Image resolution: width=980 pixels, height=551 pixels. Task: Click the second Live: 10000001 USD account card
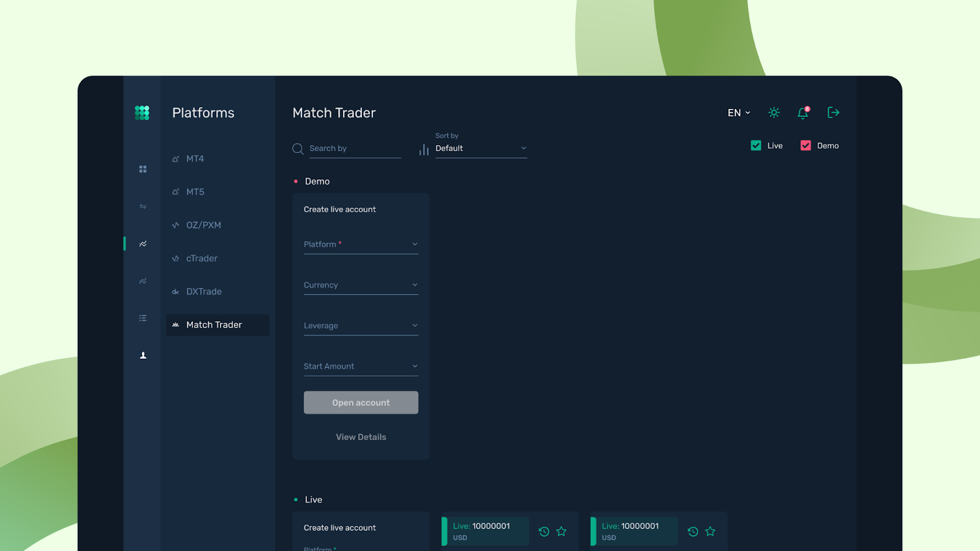pos(634,531)
